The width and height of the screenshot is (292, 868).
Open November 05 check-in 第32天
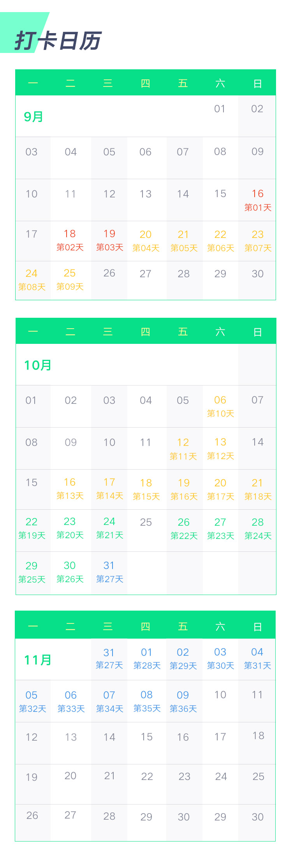point(32,701)
